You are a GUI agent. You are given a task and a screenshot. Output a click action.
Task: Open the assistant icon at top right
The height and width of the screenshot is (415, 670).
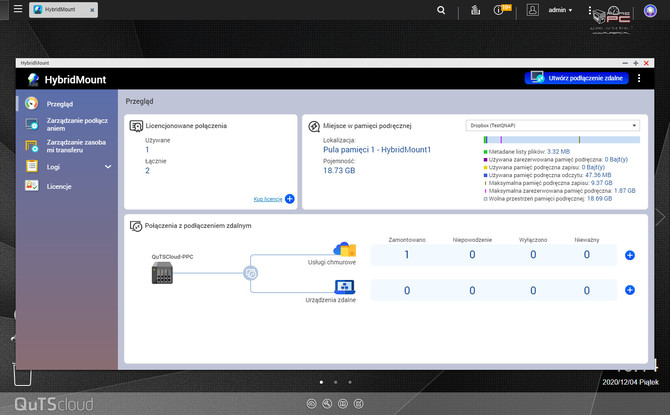(650, 11)
